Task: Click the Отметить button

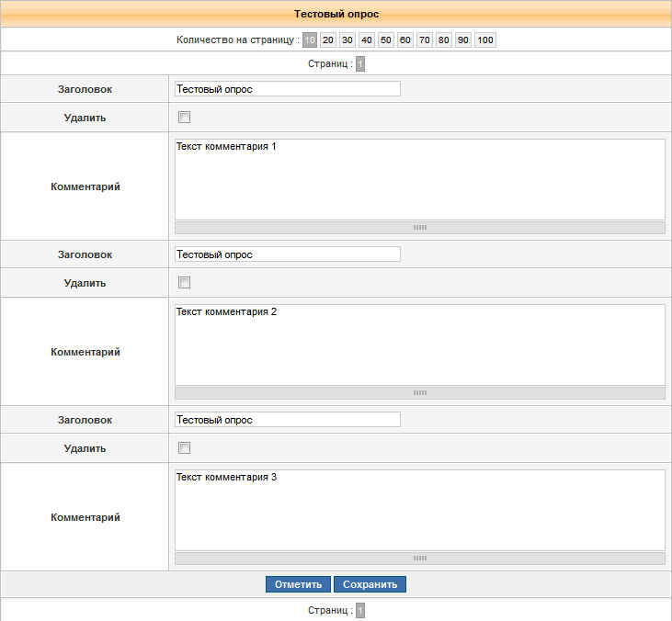Action: tap(298, 584)
